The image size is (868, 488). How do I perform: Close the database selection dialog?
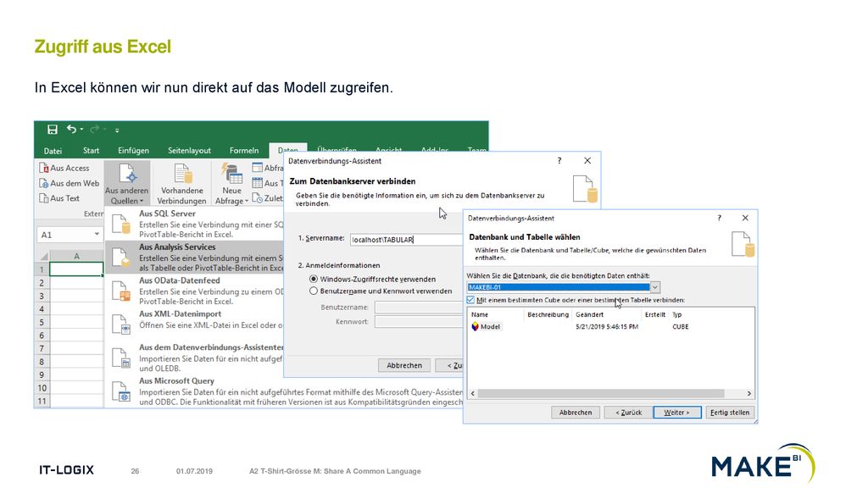pyautogui.click(x=745, y=218)
